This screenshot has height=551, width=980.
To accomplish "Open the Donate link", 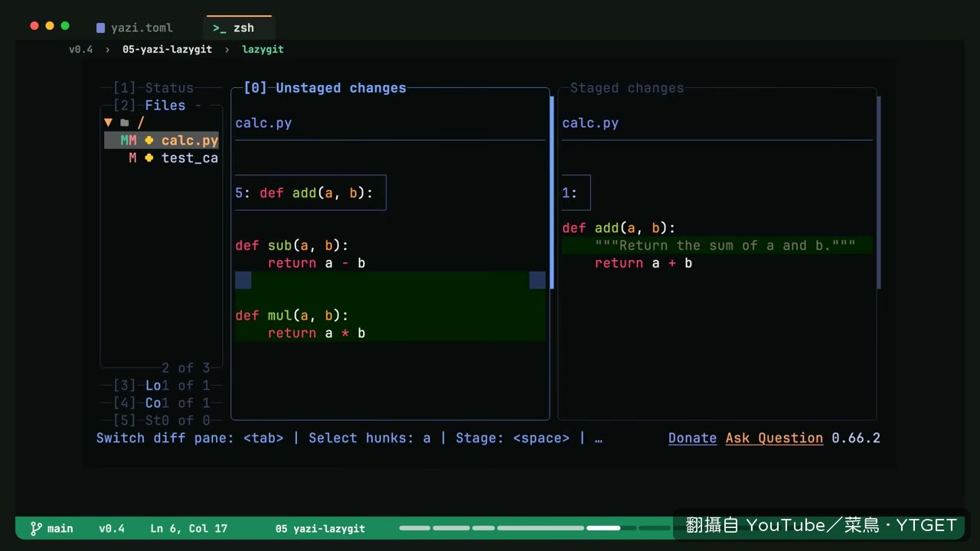I will (x=692, y=439).
